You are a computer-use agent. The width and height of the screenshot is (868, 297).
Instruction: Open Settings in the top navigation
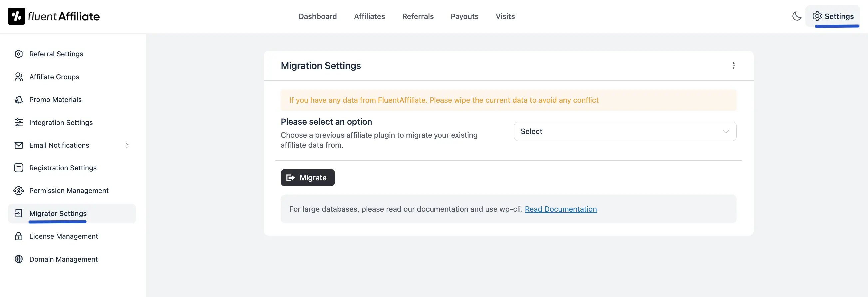tap(833, 16)
